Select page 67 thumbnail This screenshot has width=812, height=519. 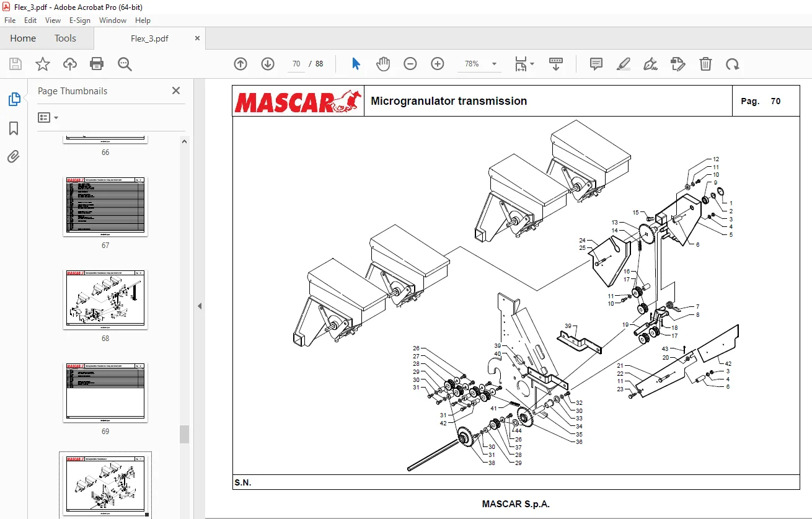click(x=105, y=206)
